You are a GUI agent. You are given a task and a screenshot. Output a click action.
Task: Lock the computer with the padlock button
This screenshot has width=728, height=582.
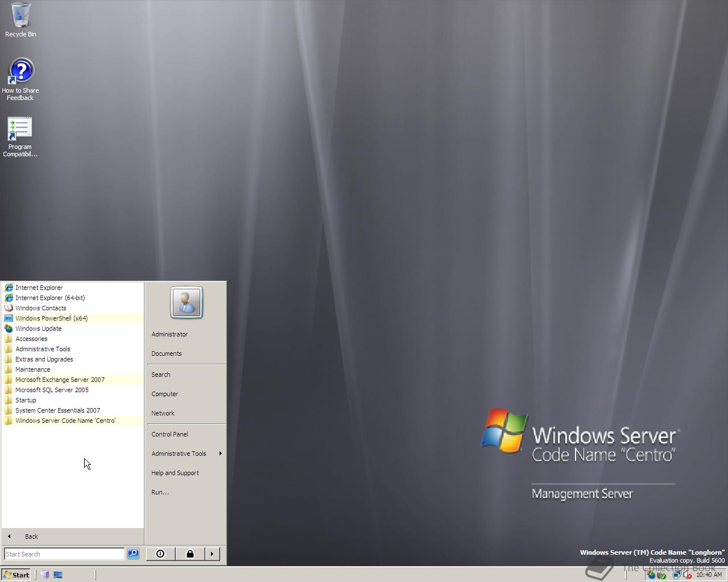click(190, 554)
